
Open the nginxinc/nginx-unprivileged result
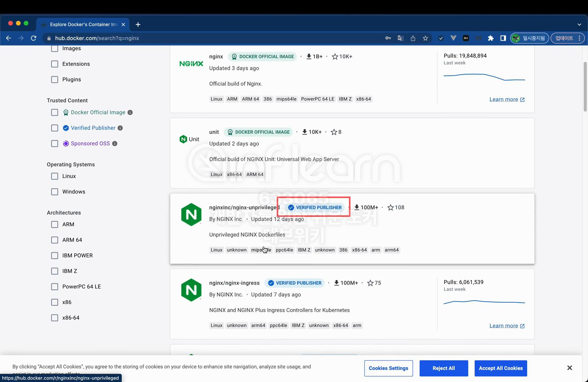(x=244, y=208)
